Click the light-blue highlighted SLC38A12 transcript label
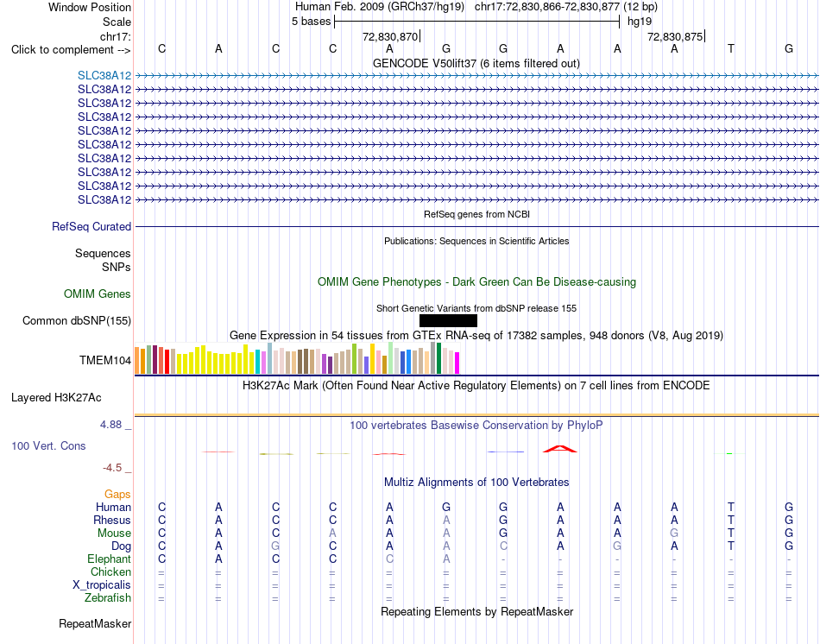Screen dimensions: 820x644 click(x=104, y=76)
